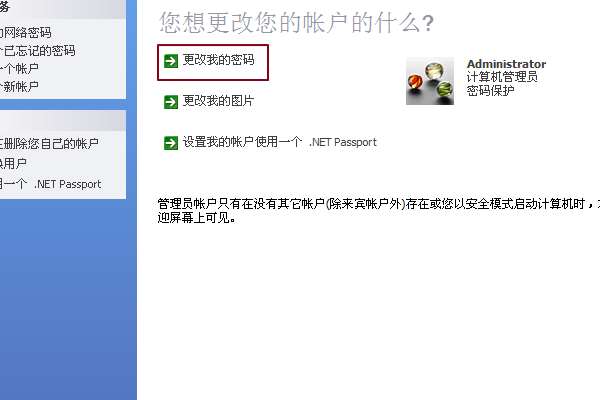
Task: Select the 用户 sidebar link
Action: pyautogui.click(x=13, y=164)
